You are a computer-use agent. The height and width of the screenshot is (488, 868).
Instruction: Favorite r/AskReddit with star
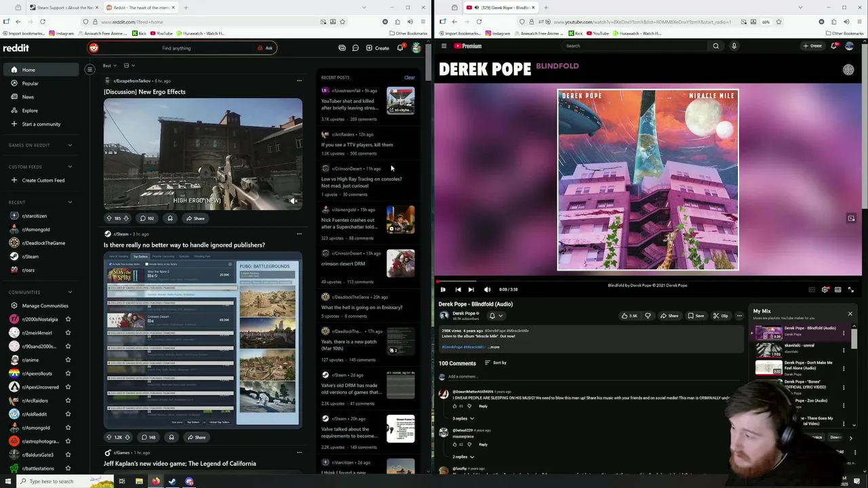68,414
